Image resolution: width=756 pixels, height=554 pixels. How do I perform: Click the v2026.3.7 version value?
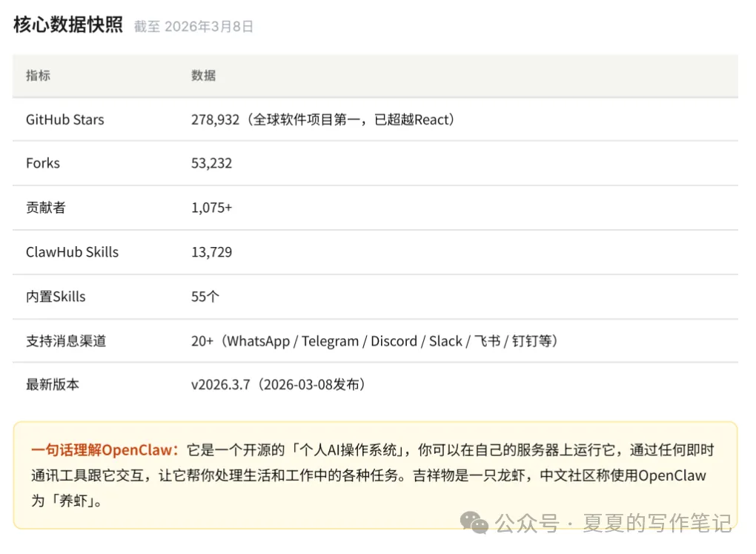point(278,384)
